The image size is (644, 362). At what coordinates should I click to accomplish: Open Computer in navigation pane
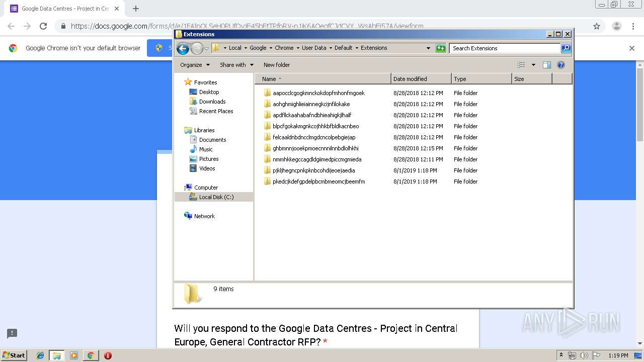coord(206,188)
